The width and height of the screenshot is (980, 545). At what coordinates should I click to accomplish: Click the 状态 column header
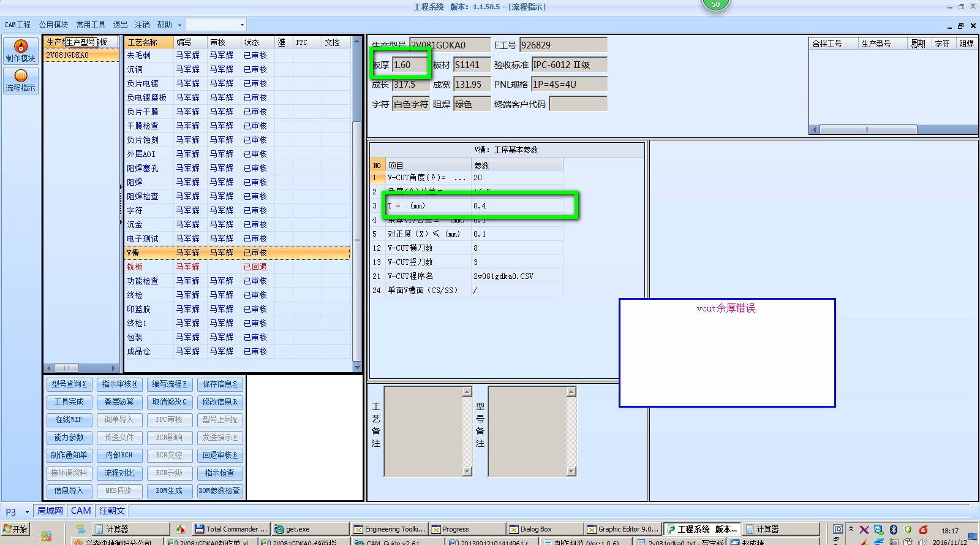coord(257,42)
